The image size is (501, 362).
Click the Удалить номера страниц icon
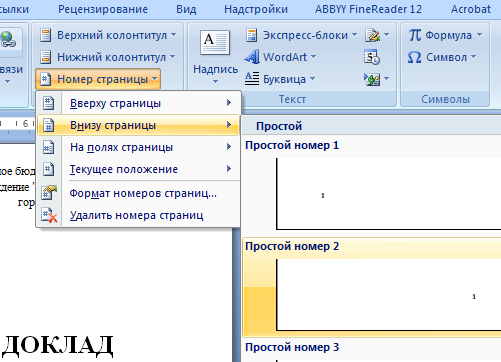(49, 215)
